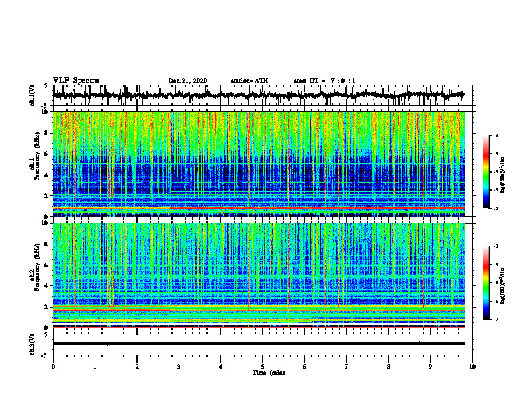Click the "ch.3(V)" axis label
This screenshot has width=532, height=411.
(32, 345)
